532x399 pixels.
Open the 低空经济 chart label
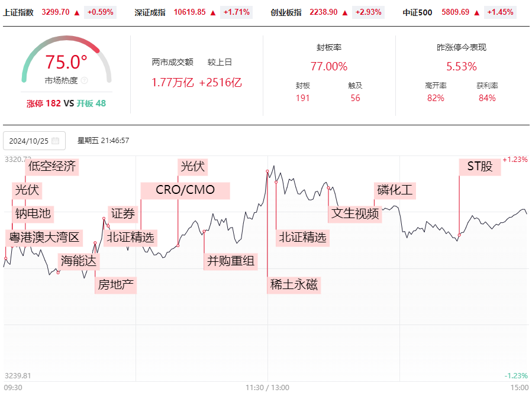pyautogui.click(x=52, y=167)
